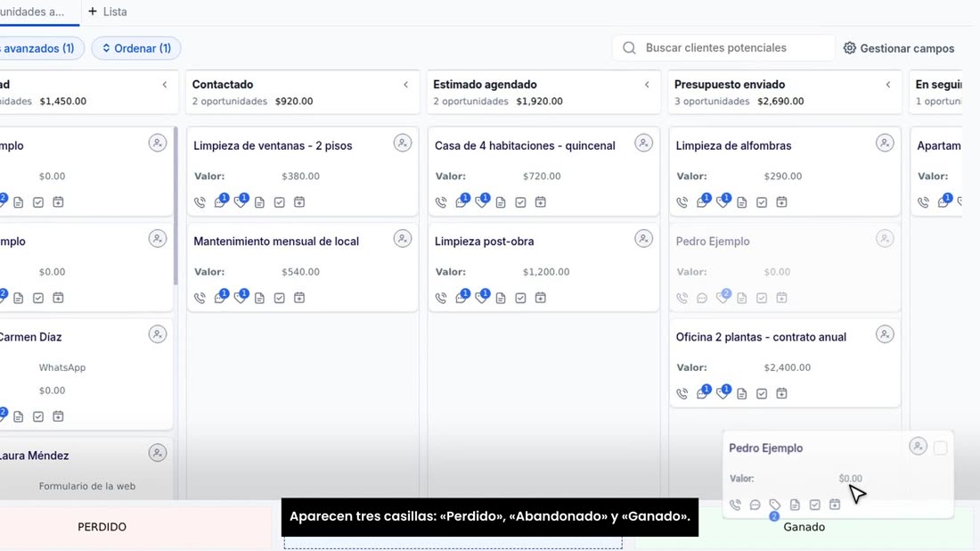Assign user on Limpieza post-obra card
Screen dimensions: 980x551
[644, 239]
